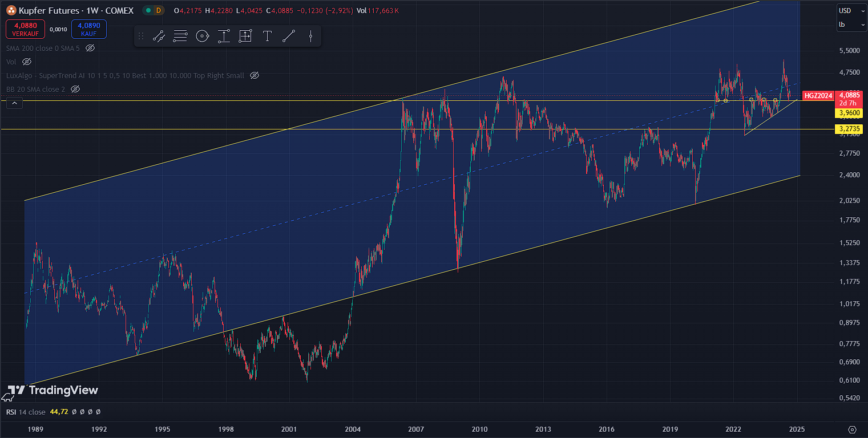868x438 pixels.
Task: Click the open price value 4,2175
Action: coord(191,10)
